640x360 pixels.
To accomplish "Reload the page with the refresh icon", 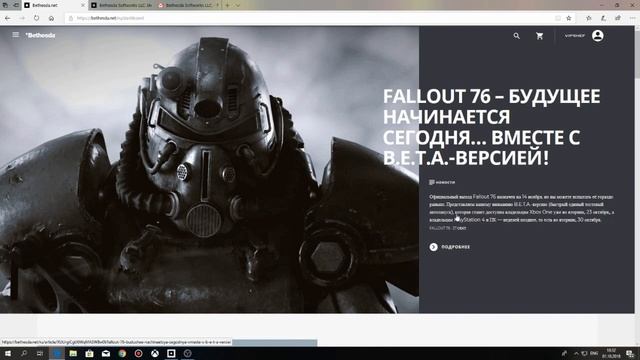I will point(37,18).
